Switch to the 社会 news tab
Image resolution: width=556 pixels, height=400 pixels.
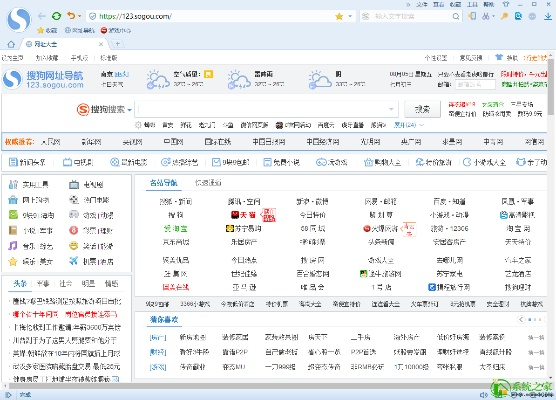(66, 283)
